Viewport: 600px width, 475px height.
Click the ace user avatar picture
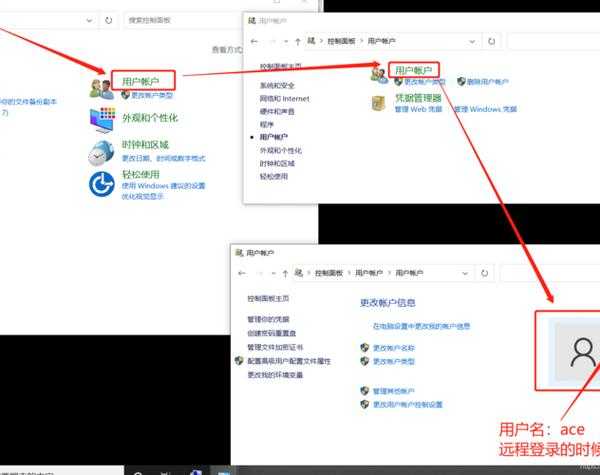[577, 351]
